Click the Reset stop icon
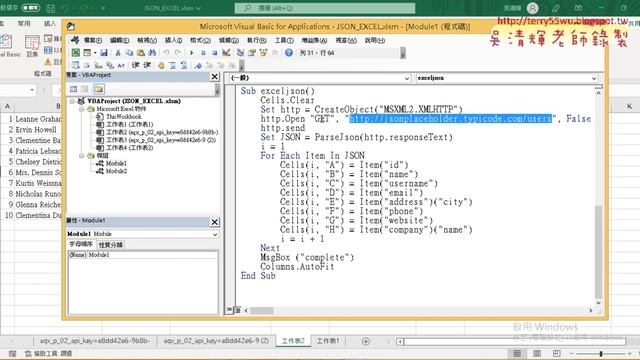The image size is (640, 360). click(215, 53)
